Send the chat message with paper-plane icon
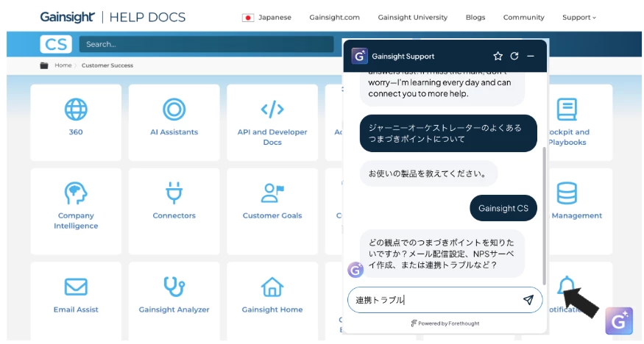 (x=528, y=300)
